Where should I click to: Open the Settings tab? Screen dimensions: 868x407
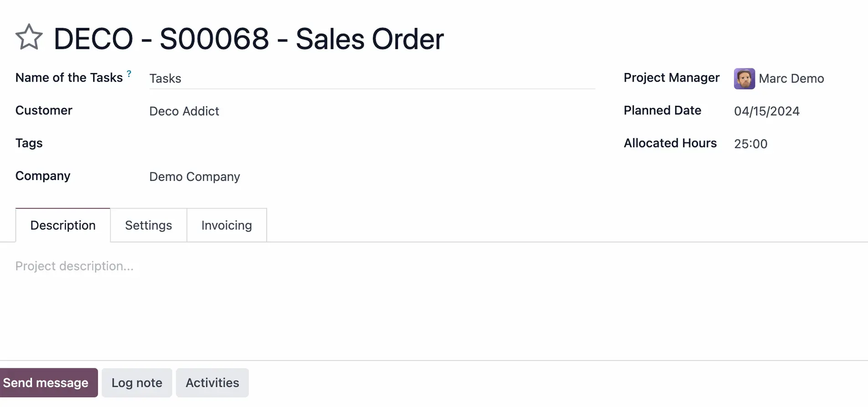(149, 225)
